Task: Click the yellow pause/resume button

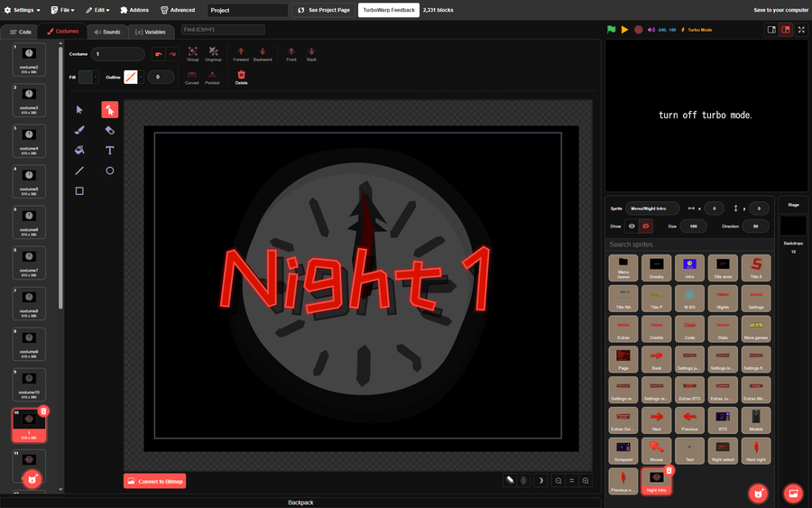Action: 625,30
